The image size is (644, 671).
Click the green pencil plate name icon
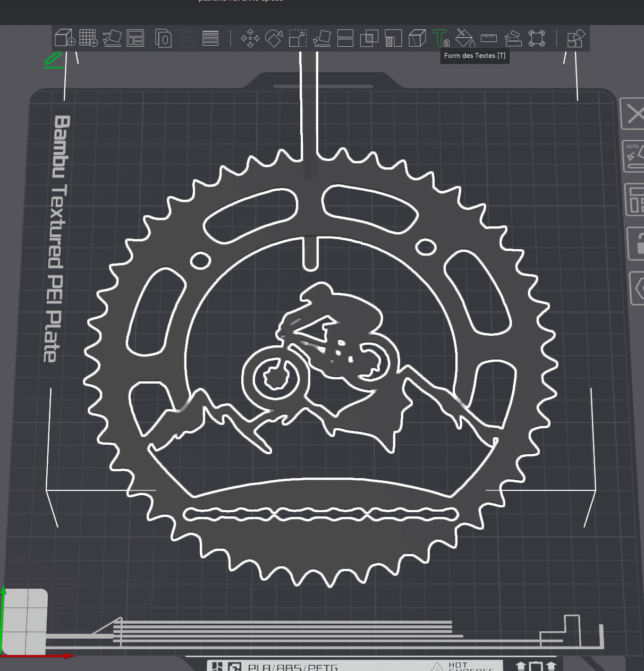(x=53, y=61)
